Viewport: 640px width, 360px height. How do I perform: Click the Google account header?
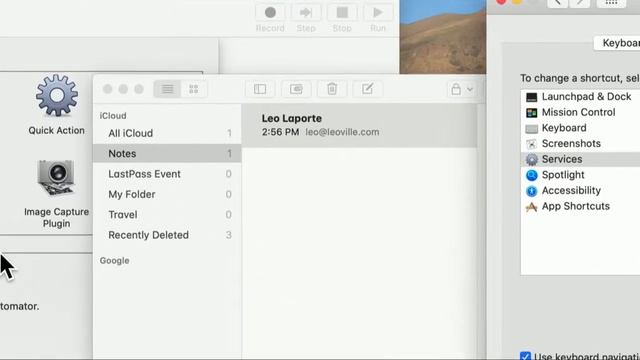click(x=114, y=261)
